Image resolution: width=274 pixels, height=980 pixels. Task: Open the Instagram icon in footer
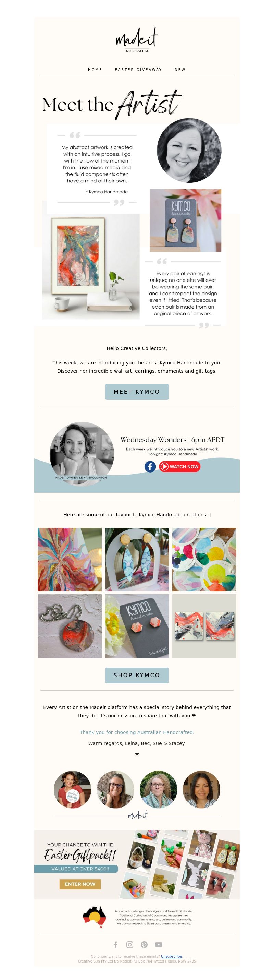click(130, 945)
